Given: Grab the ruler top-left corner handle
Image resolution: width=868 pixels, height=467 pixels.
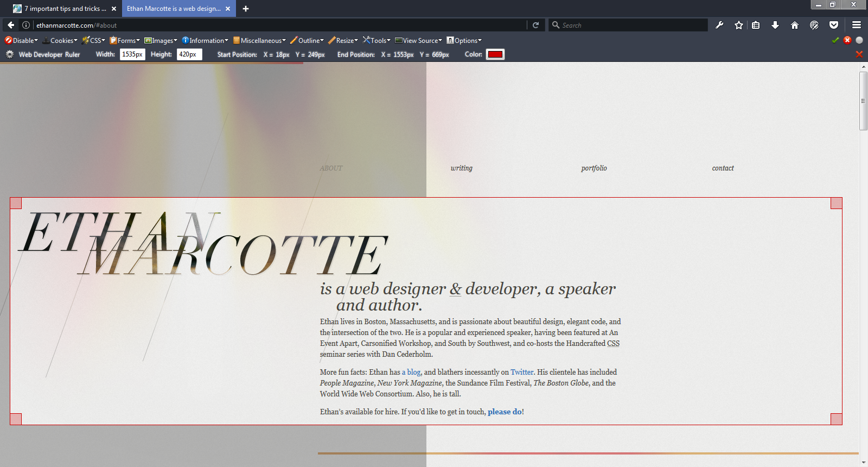Looking at the screenshot, I should (16, 203).
